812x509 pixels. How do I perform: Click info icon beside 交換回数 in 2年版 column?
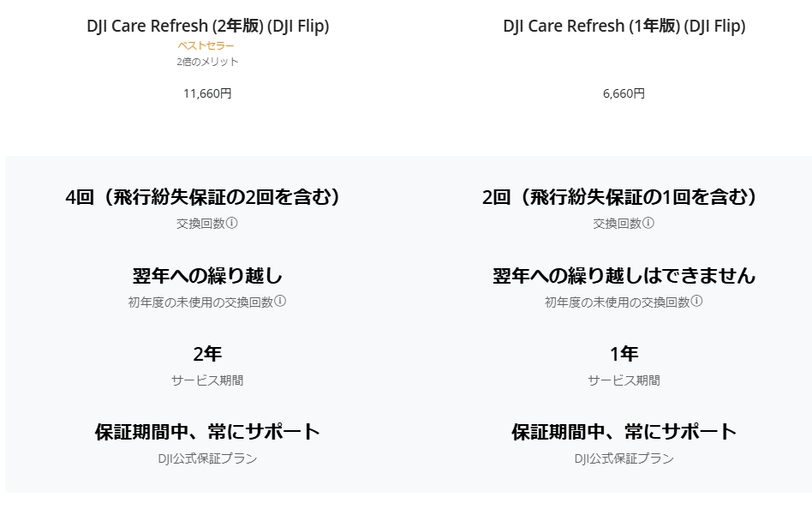click(x=232, y=223)
